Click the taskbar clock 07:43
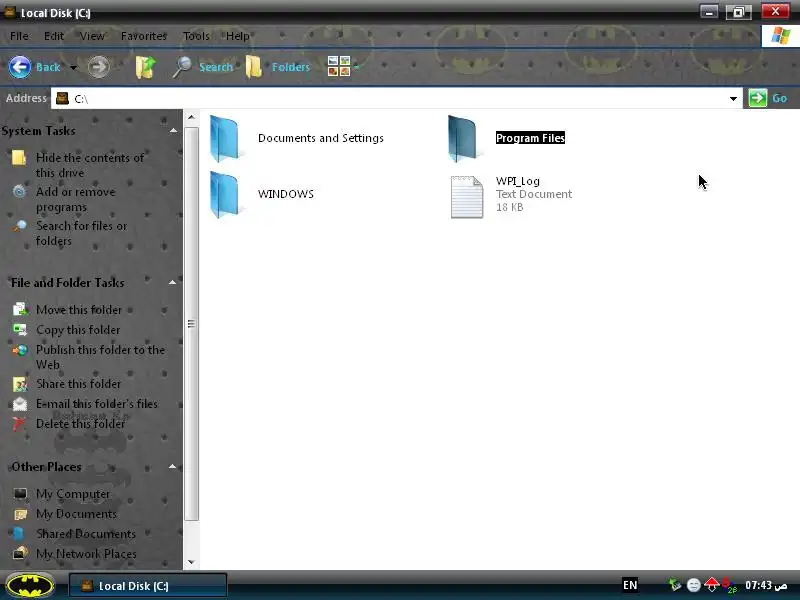The width and height of the screenshot is (800, 600). click(766, 585)
